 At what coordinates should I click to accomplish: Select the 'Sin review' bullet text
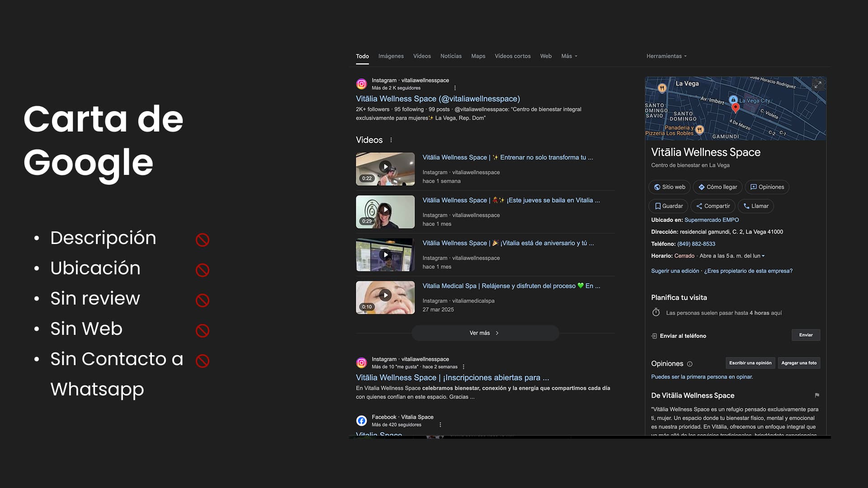[x=95, y=298]
